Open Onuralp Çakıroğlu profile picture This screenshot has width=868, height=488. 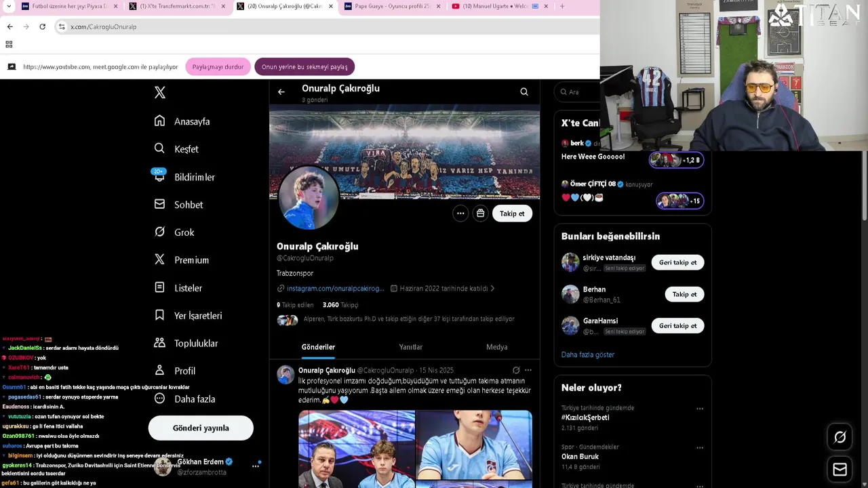(309, 197)
